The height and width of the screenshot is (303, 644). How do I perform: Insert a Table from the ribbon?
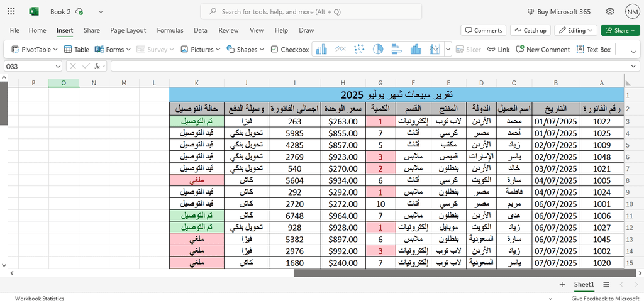pos(76,49)
